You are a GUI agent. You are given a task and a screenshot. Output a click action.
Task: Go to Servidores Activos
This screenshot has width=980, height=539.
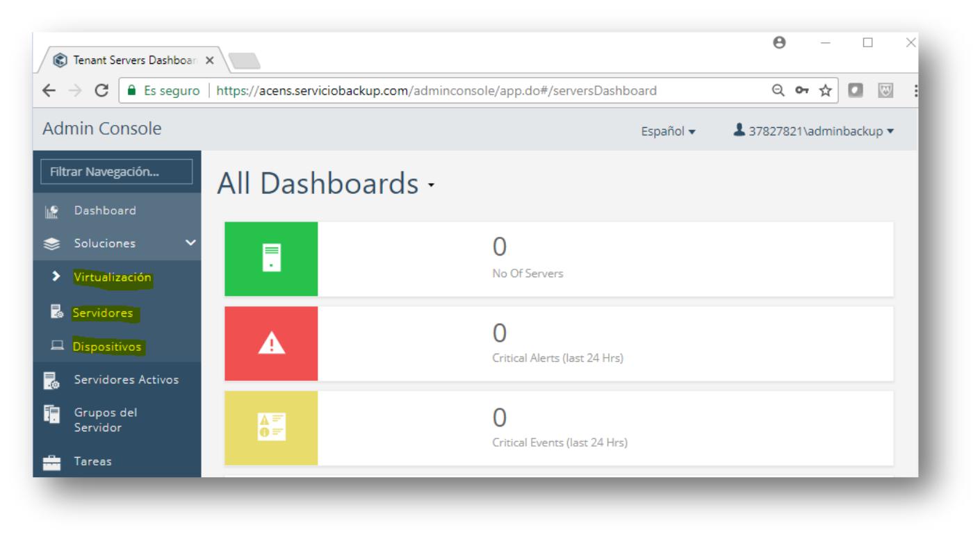click(126, 379)
